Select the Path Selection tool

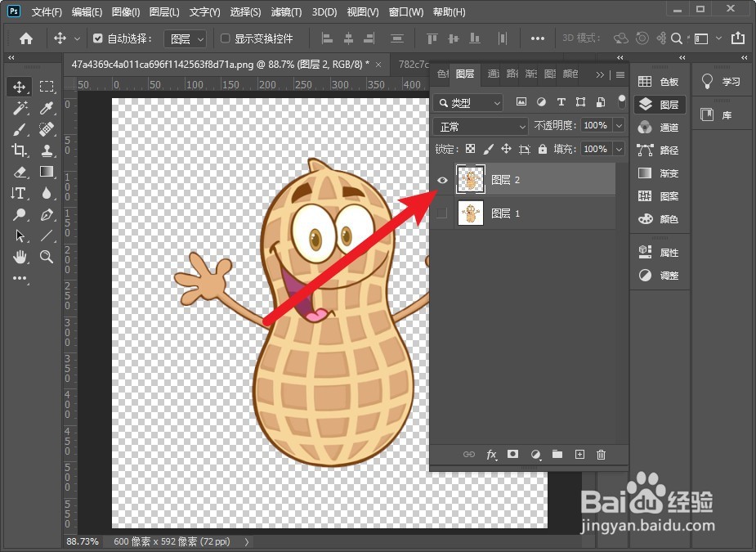click(x=20, y=236)
